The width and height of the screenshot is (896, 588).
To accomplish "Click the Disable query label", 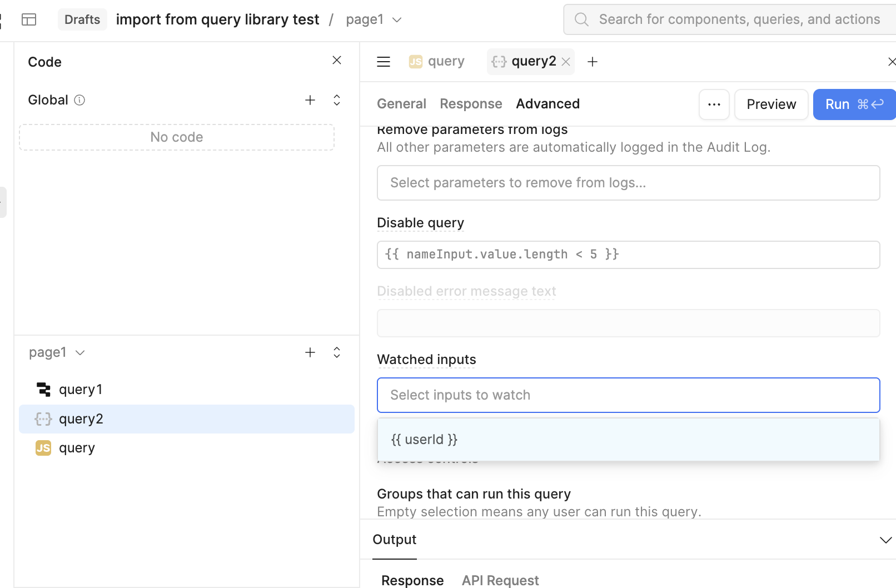I will pyautogui.click(x=420, y=223).
